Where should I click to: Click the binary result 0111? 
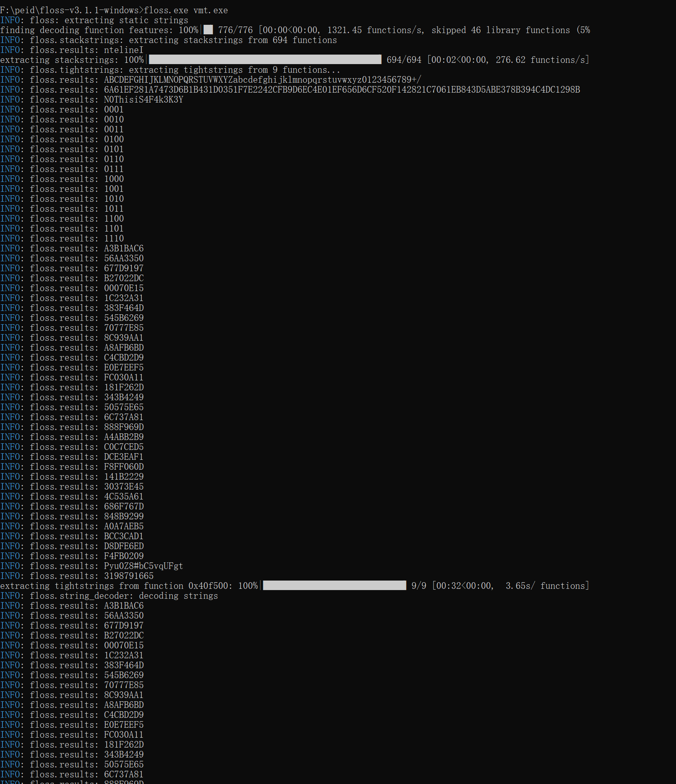[x=114, y=169]
